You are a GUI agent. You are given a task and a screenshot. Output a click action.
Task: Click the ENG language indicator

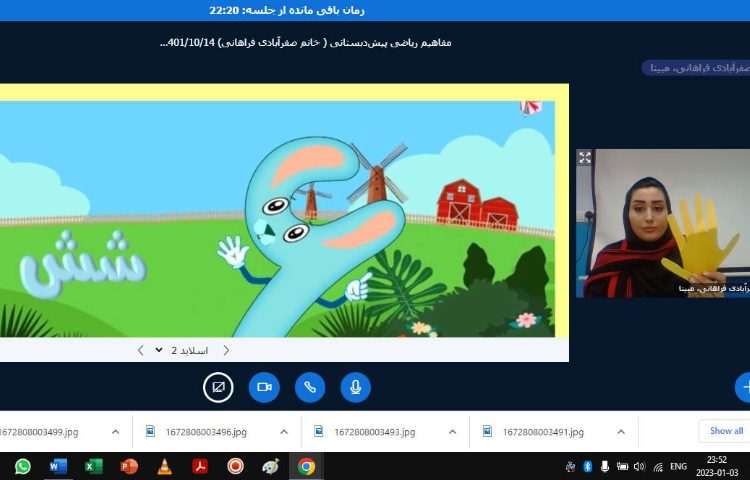click(x=678, y=466)
